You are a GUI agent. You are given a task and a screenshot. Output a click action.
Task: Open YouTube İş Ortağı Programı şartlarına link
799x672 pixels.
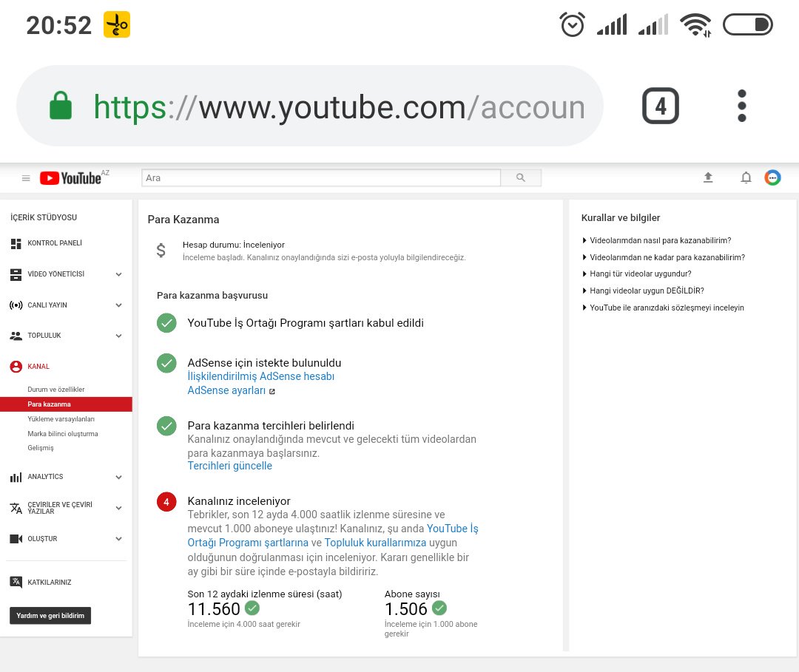tap(333, 535)
